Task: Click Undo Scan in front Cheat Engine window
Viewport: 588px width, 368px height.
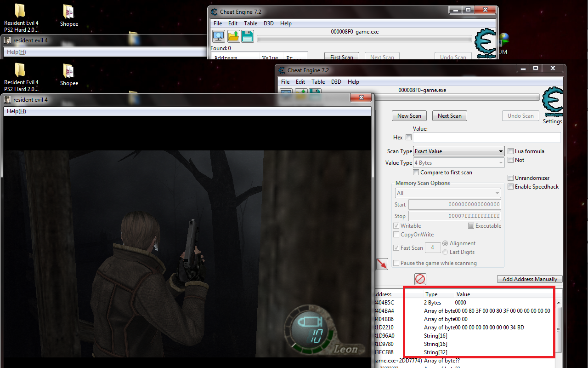Action: [520, 116]
